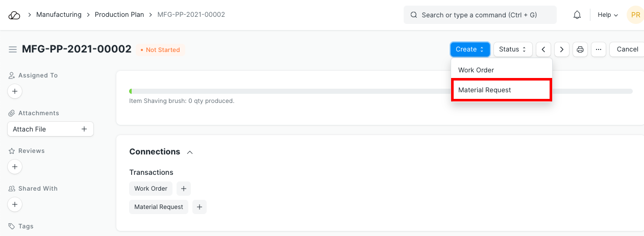This screenshot has width=644, height=236.
Task: Open the Create dropdown button
Action: pyautogui.click(x=470, y=49)
